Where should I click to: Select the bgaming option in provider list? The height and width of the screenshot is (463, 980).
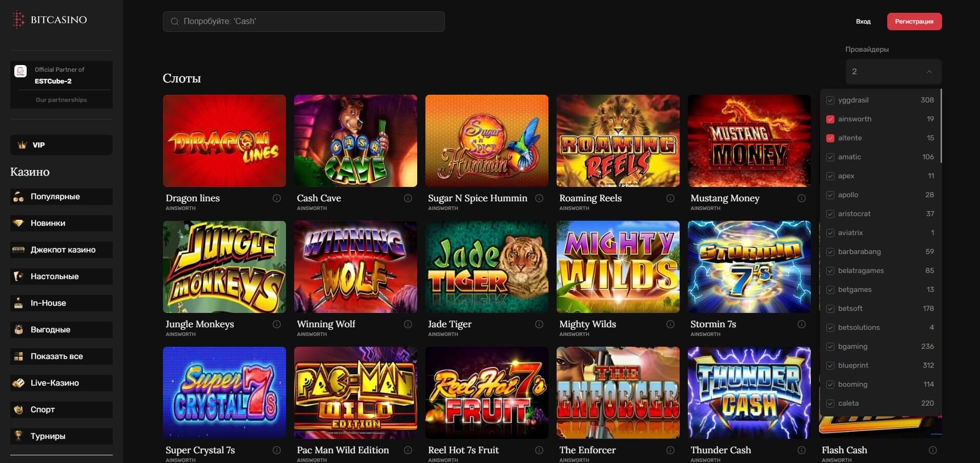coord(880,347)
